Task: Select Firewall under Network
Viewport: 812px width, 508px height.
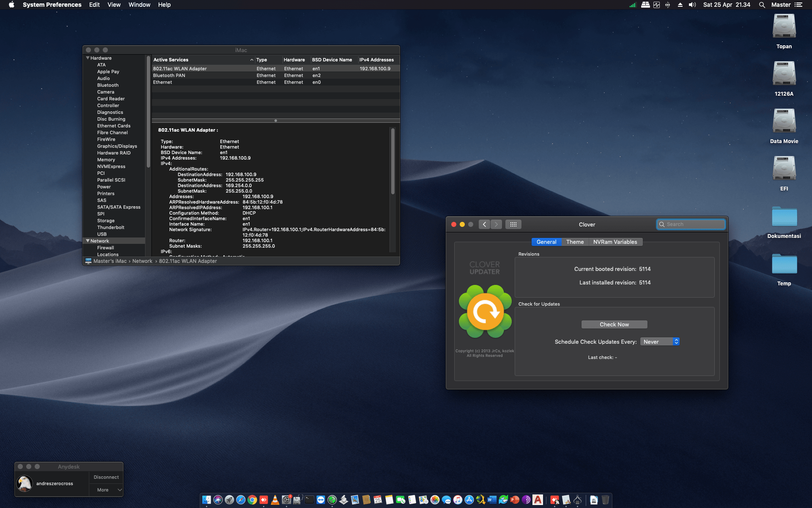Action: 106,248
